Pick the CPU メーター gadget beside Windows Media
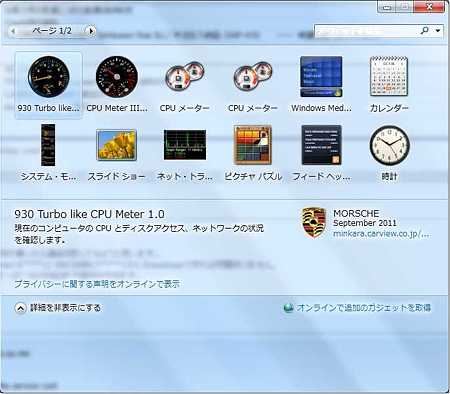 (253, 85)
